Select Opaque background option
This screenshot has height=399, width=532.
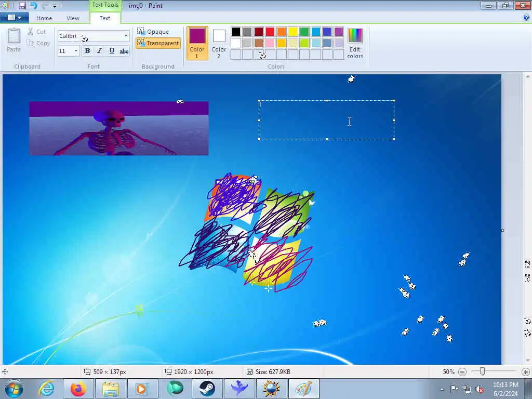[153, 32]
